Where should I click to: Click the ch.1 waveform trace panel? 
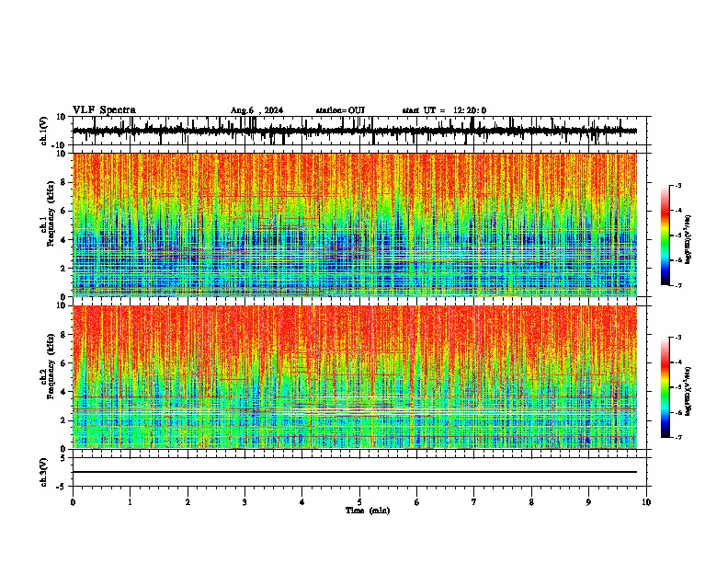click(x=359, y=131)
